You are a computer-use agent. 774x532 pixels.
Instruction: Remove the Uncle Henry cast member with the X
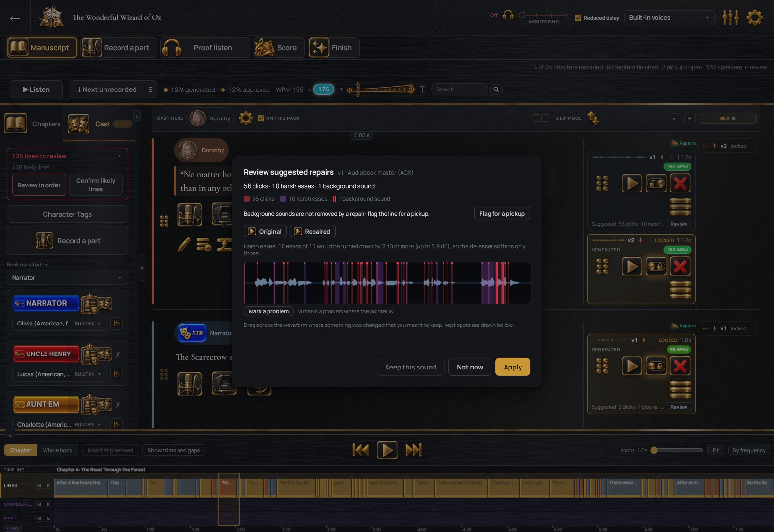(118, 355)
